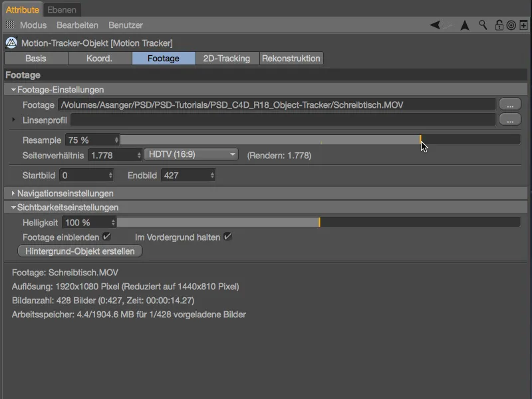
Task: Collapse the Sichtbarkeitseinstellungen section
Action: 13,207
